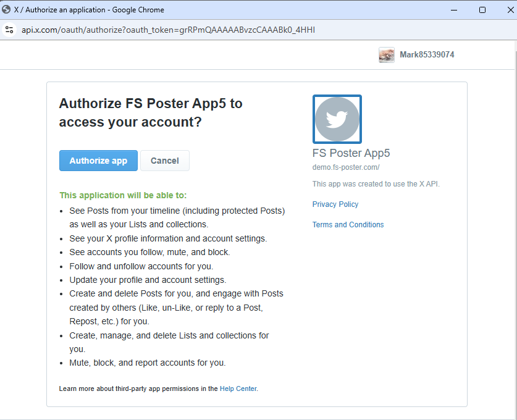
Task: Open the site information icon in address bar
Action: 9,30
